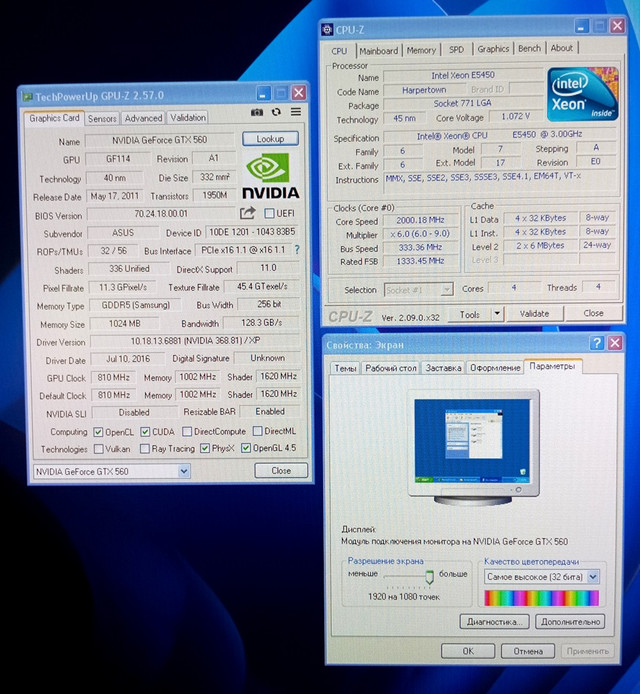Open the CPU-Z Bench tab

[x=529, y=48]
